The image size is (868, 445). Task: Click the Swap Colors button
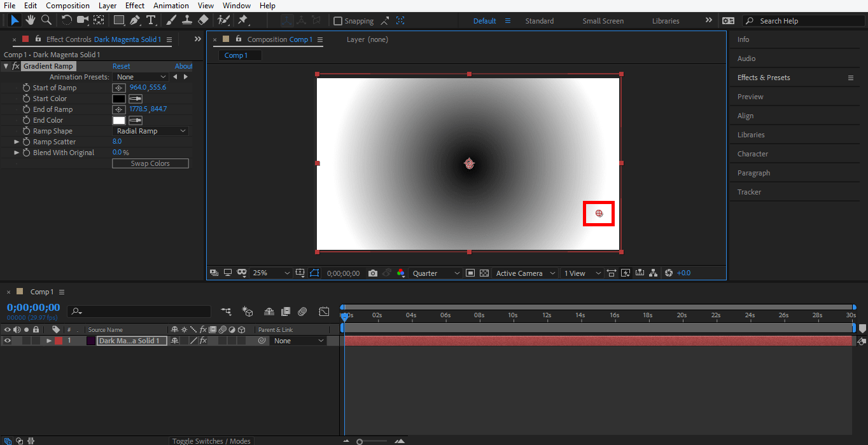coord(150,163)
